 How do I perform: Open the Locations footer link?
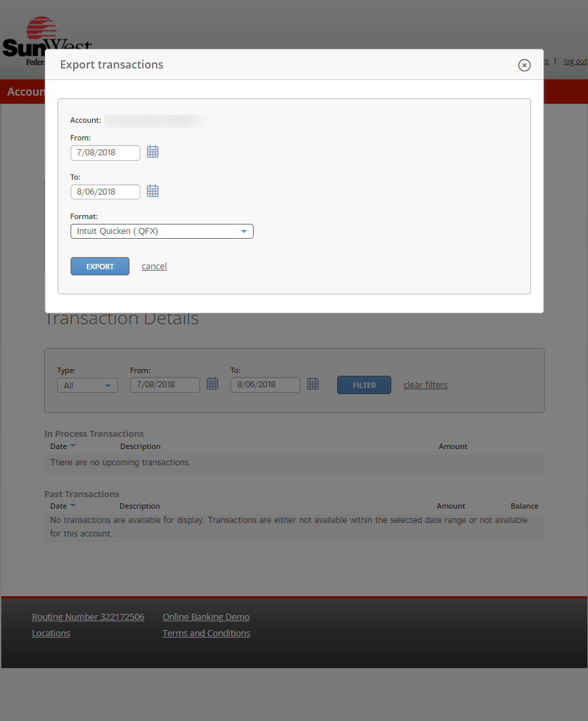51,634
